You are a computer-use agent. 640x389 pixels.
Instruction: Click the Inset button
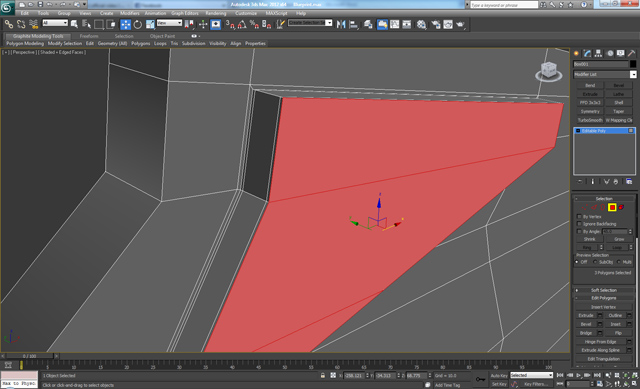[615, 324]
